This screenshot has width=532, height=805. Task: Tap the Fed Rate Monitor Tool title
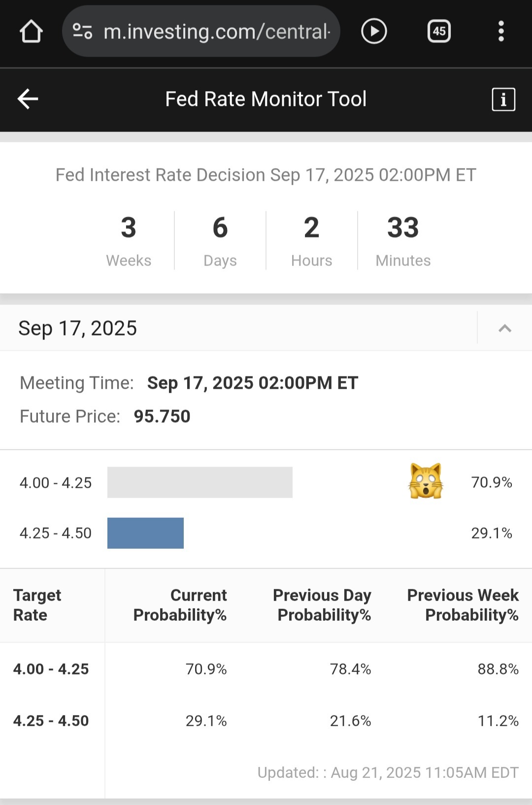pyautogui.click(x=266, y=99)
